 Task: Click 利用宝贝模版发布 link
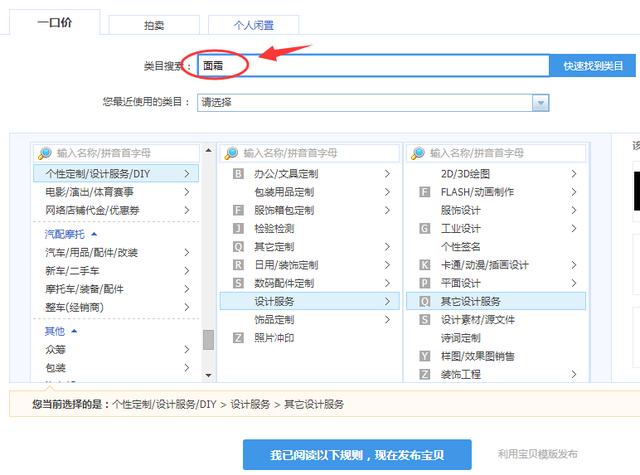click(x=538, y=454)
